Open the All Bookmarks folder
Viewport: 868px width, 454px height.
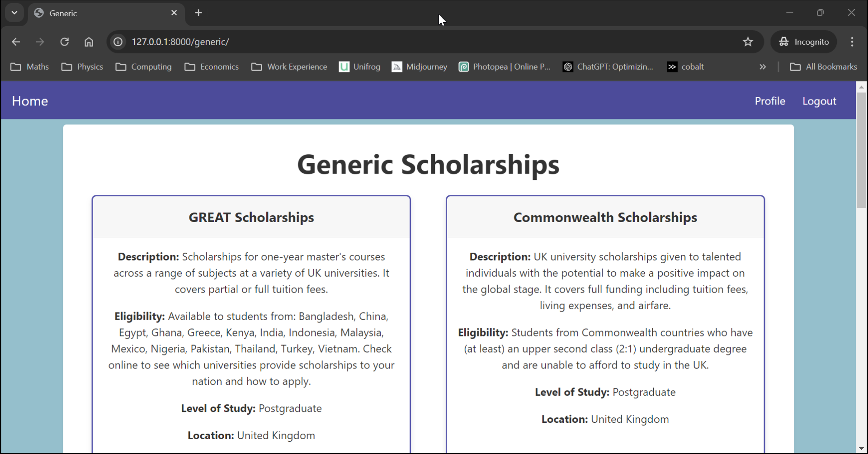coord(823,67)
